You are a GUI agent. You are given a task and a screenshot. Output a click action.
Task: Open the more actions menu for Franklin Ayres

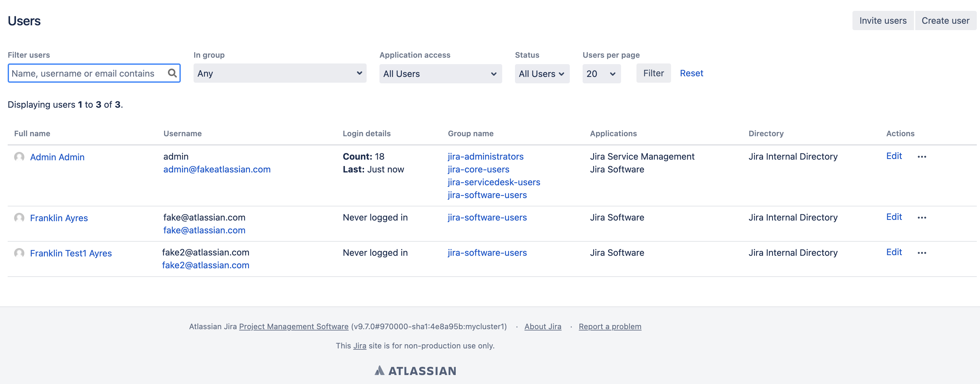[921, 218]
